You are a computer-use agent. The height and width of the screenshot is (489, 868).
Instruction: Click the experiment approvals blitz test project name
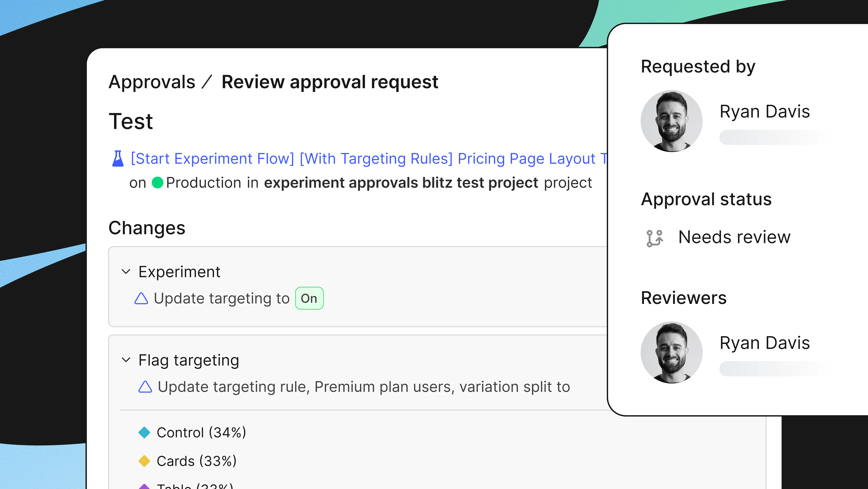pyautogui.click(x=401, y=183)
